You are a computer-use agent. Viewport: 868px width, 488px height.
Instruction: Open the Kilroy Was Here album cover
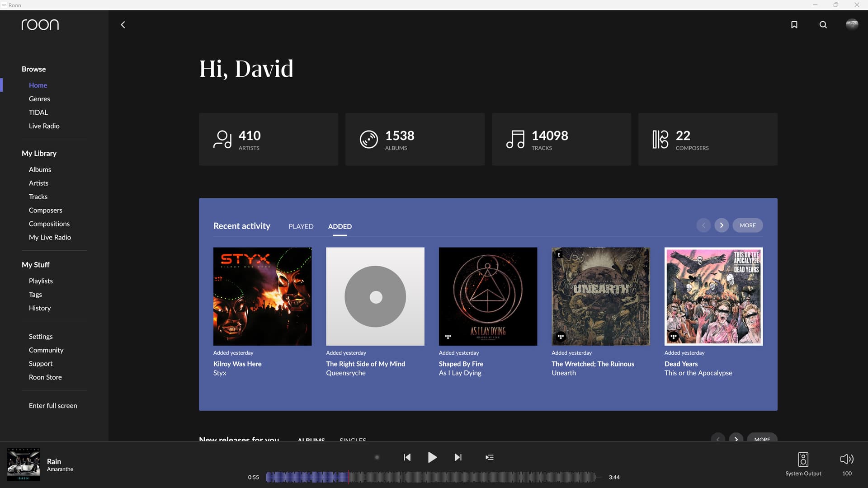point(262,296)
